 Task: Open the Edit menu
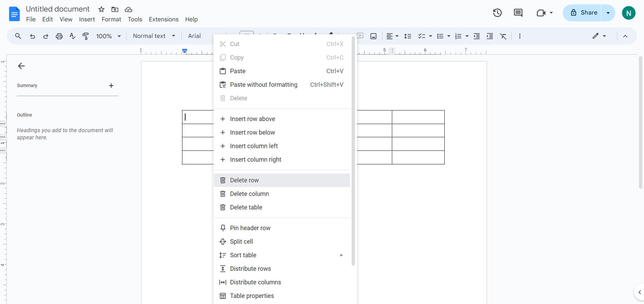pyautogui.click(x=47, y=19)
